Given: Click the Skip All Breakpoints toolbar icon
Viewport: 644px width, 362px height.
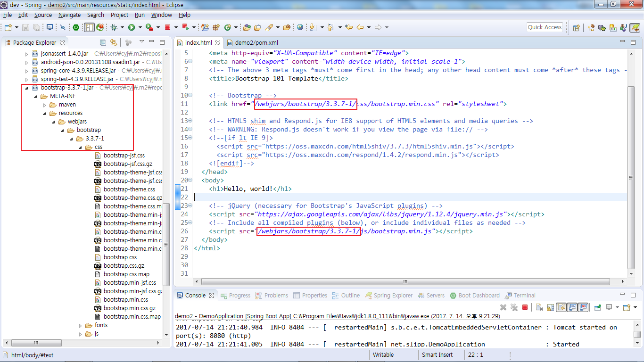Looking at the screenshot, I should tap(63, 27).
